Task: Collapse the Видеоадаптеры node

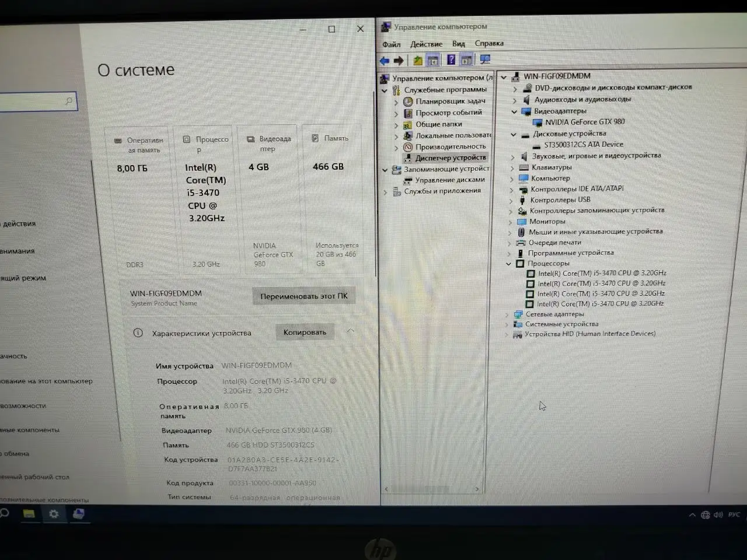Action: click(x=514, y=111)
